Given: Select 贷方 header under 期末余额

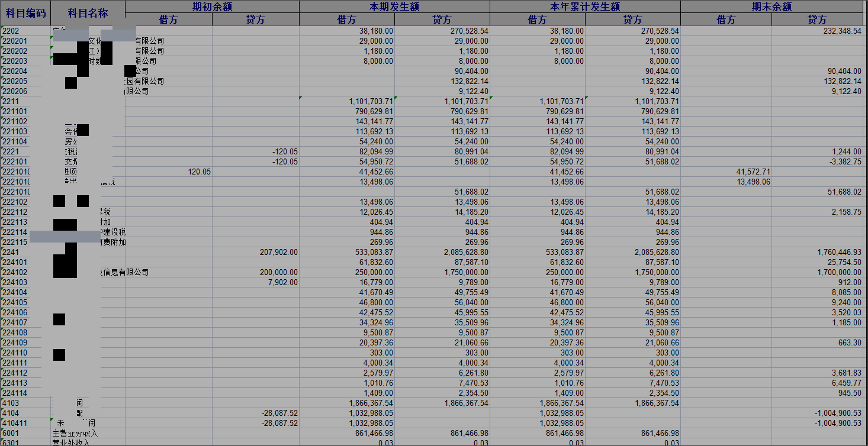Looking at the screenshot, I should (818, 20).
